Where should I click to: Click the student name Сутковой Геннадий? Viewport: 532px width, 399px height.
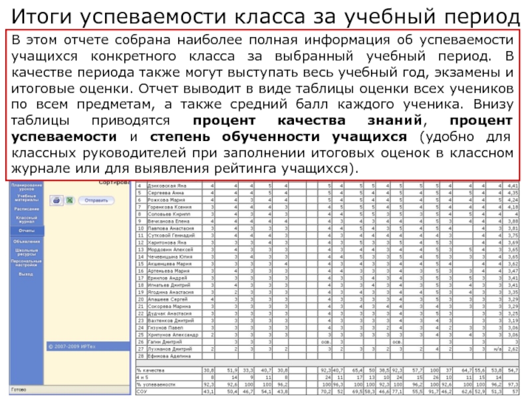point(171,235)
